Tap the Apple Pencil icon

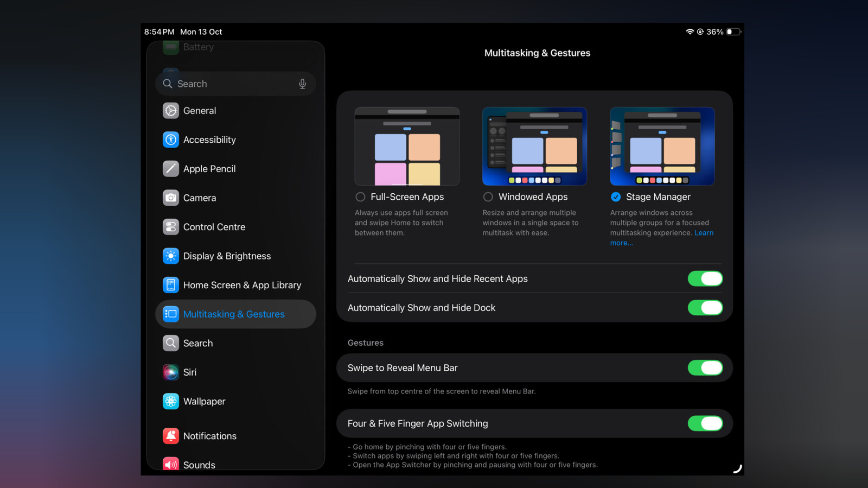click(x=171, y=169)
